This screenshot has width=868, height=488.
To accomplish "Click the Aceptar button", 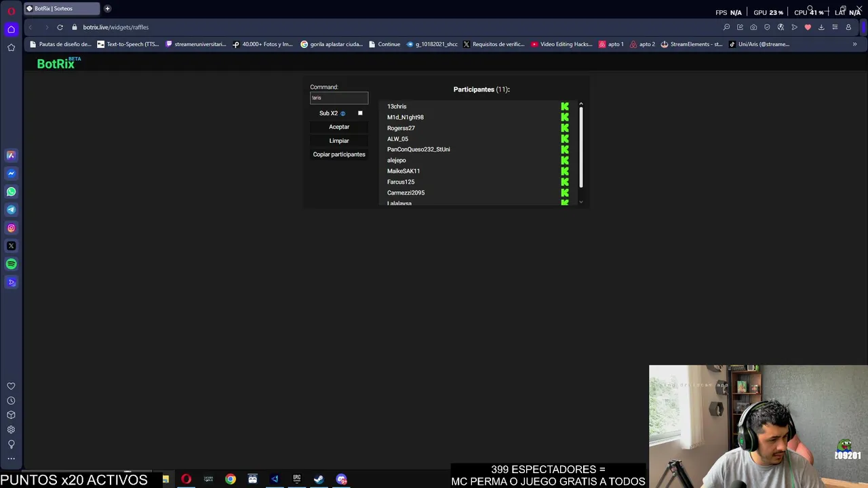I will pos(339,127).
